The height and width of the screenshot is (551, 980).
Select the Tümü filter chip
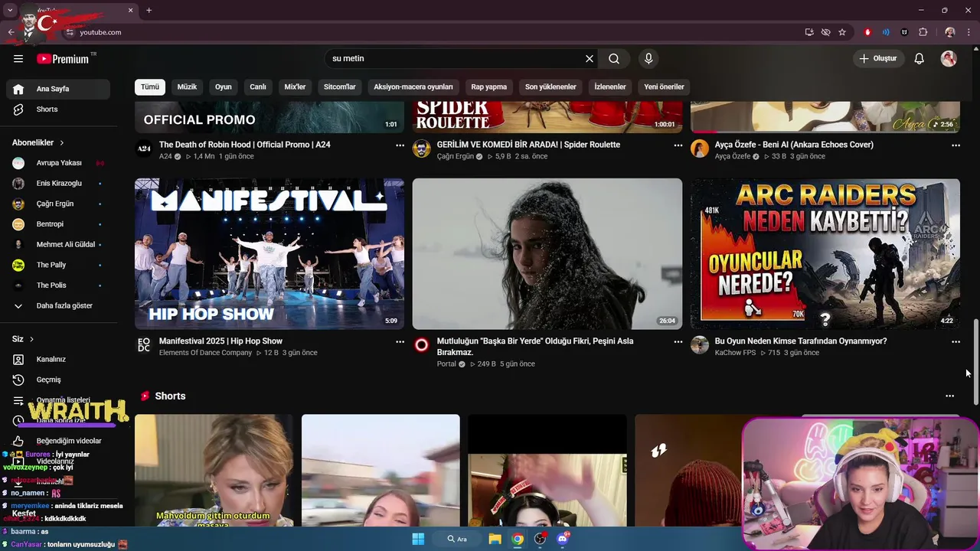coord(150,86)
